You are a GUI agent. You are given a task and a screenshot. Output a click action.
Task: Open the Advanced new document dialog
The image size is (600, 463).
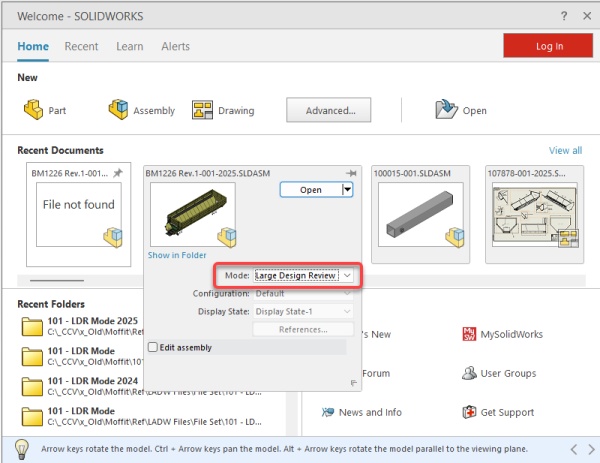coord(329,110)
